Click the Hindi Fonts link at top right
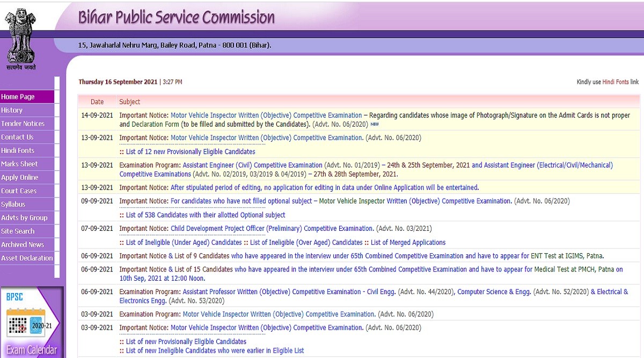Screen dimensions: 644x358 [x=615, y=82]
